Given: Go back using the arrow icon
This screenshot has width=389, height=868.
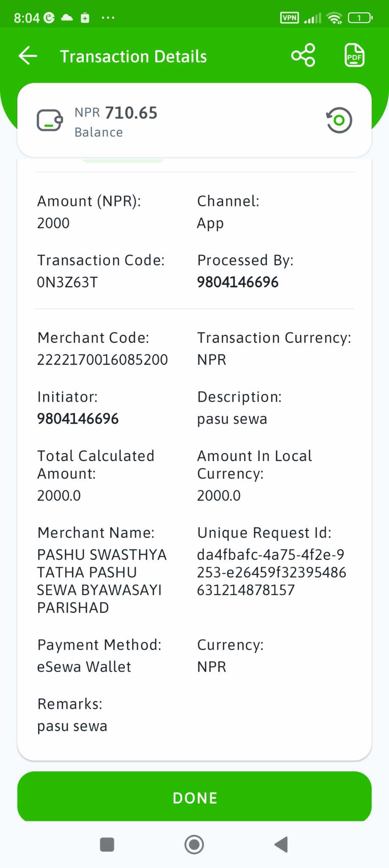Looking at the screenshot, I should [x=28, y=56].
